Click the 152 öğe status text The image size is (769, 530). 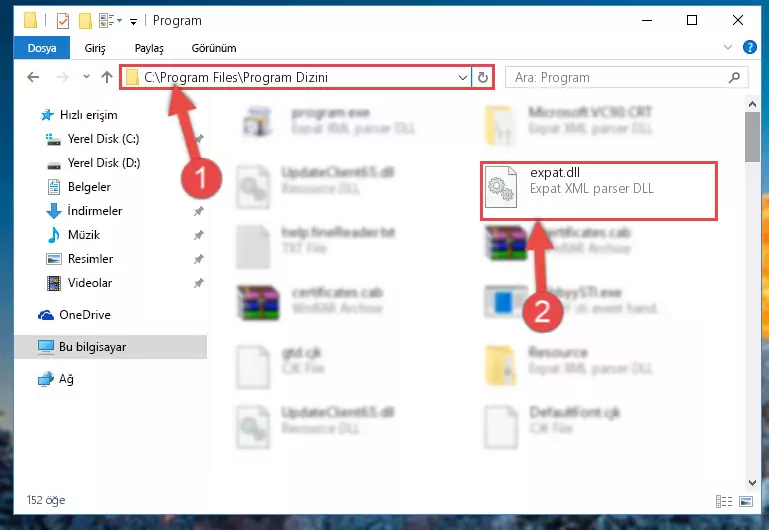click(x=46, y=500)
